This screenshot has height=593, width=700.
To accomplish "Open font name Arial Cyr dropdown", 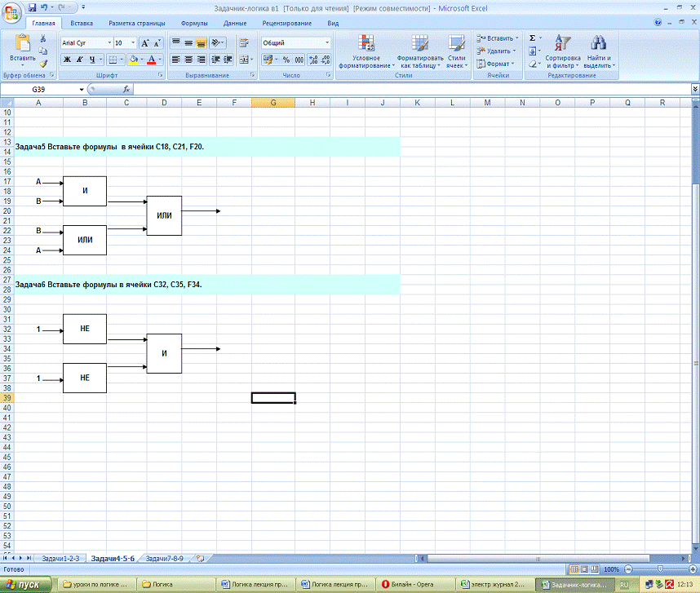I will click(109, 43).
